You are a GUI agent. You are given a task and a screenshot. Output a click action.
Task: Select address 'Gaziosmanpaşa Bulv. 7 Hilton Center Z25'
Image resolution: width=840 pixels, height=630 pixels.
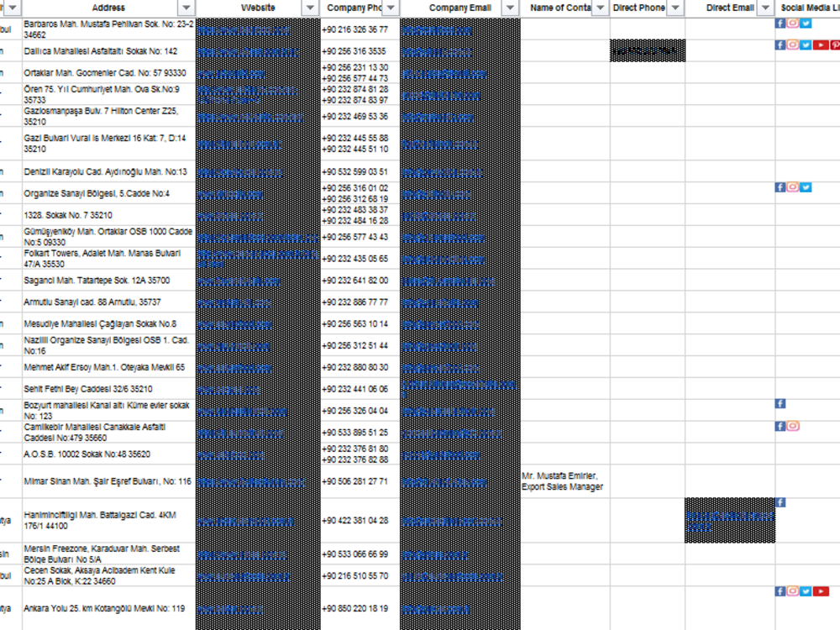click(x=102, y=111)
